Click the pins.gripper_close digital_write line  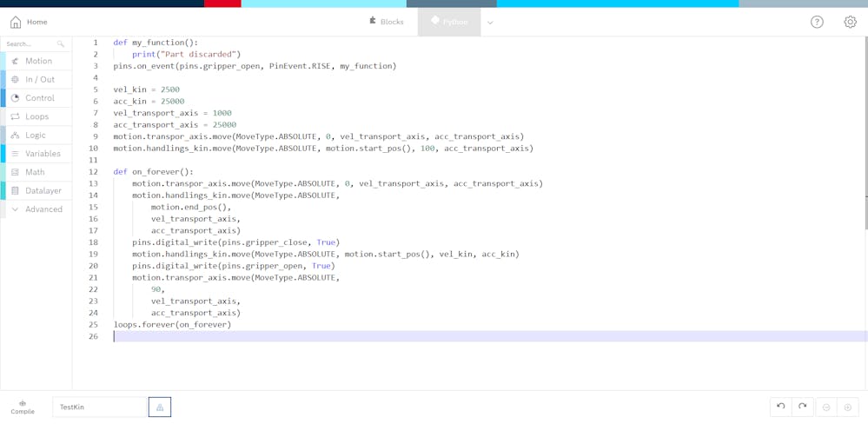(x=235, y=242)
